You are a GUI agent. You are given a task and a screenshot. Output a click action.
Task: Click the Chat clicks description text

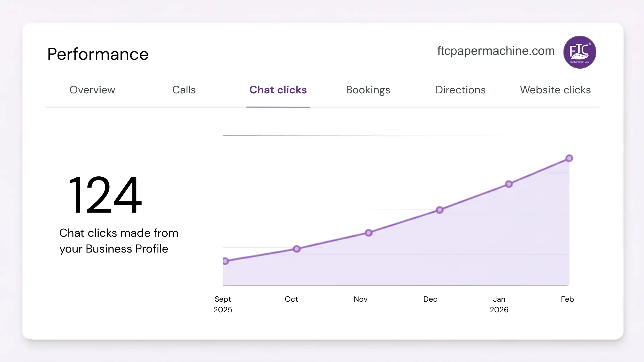pos(119,241)
